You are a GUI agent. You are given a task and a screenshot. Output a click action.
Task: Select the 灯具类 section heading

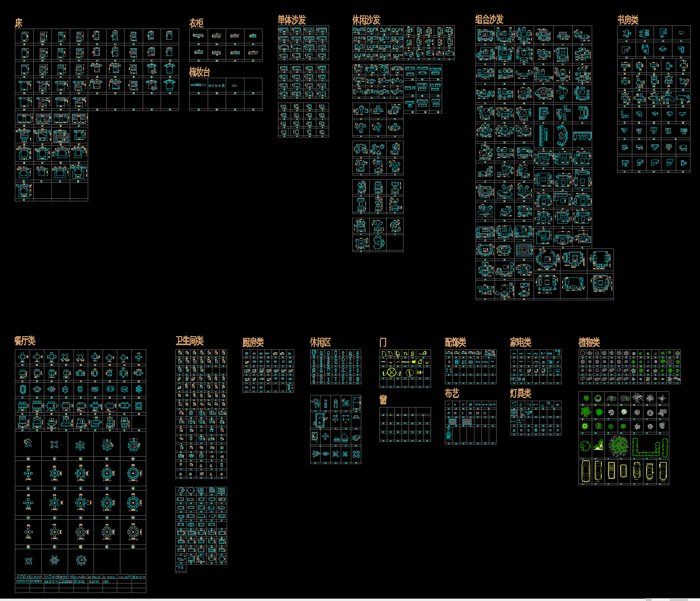[520, 393]
